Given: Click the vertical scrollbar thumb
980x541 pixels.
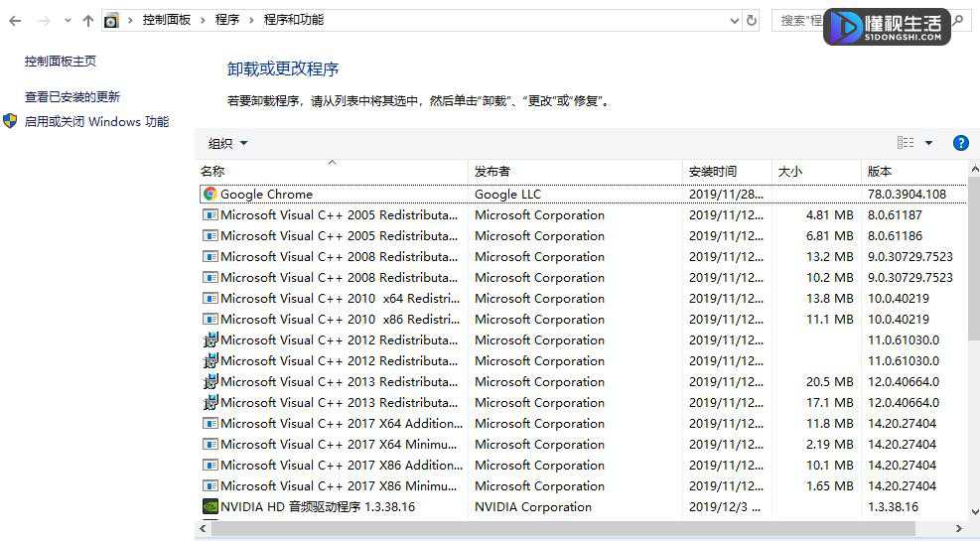Looking at the screenshot, I should [x=974, y=259].
